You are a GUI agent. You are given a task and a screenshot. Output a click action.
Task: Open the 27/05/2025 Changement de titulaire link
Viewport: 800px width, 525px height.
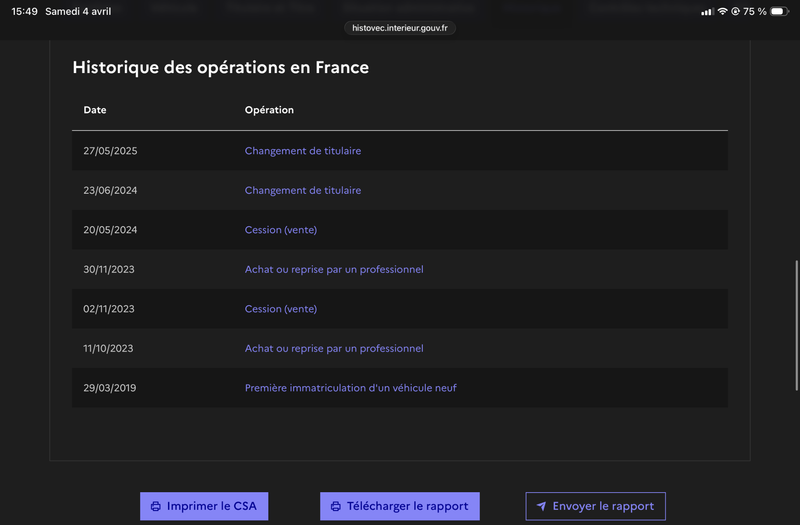click(303, 151)
